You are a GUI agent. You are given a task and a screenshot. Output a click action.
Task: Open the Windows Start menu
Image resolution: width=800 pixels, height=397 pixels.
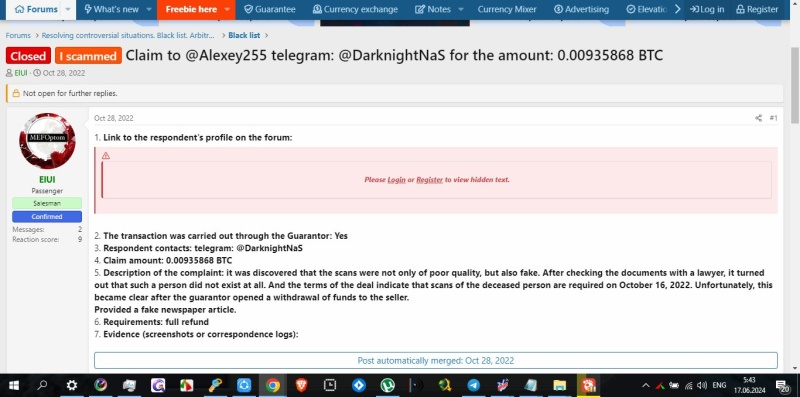click(x=14, y=385)
